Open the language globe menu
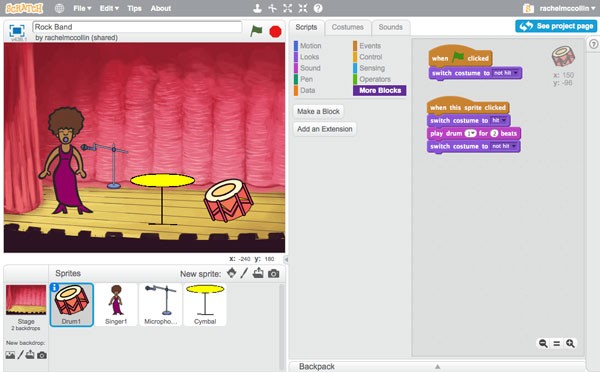Viewport: 600px width, 372px height. pyautogui.click(x=59, y=8)
